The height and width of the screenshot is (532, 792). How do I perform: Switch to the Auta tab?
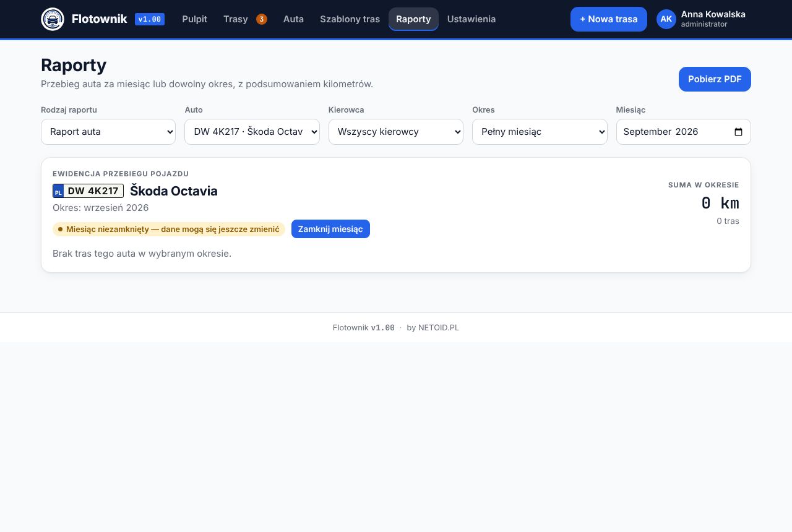tap(293, 19)
